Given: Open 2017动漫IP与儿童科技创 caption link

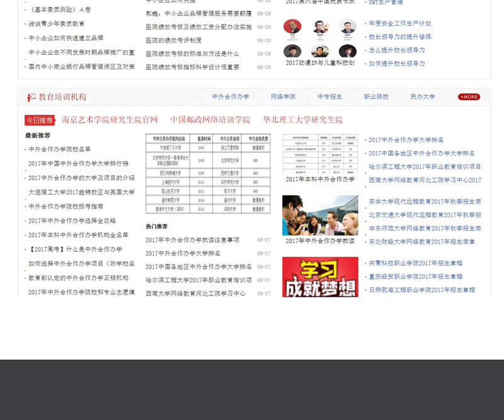Looking at the screenshot, I should pyautogui.click(x=320, y=63).
